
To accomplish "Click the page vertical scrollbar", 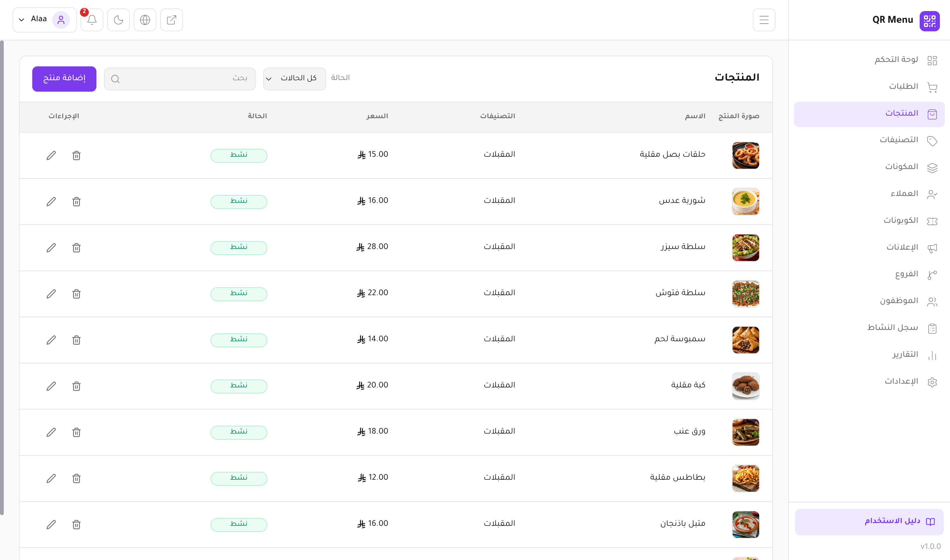I will [2, 277].
